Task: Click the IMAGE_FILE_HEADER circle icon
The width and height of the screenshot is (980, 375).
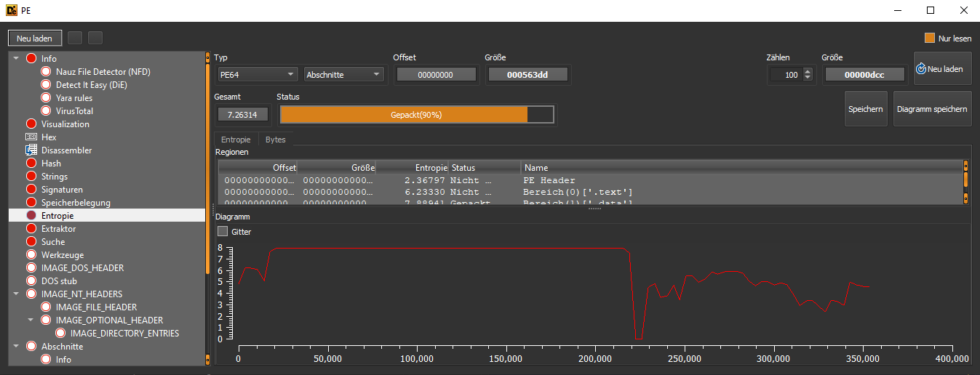Action: (46, 307)
